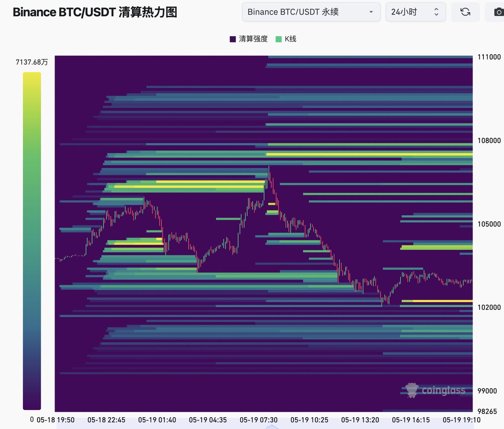This screenshot has height=429, width=504.
Task: Click the 7137.68万 maximum scale value
Action: coord(32,62)
